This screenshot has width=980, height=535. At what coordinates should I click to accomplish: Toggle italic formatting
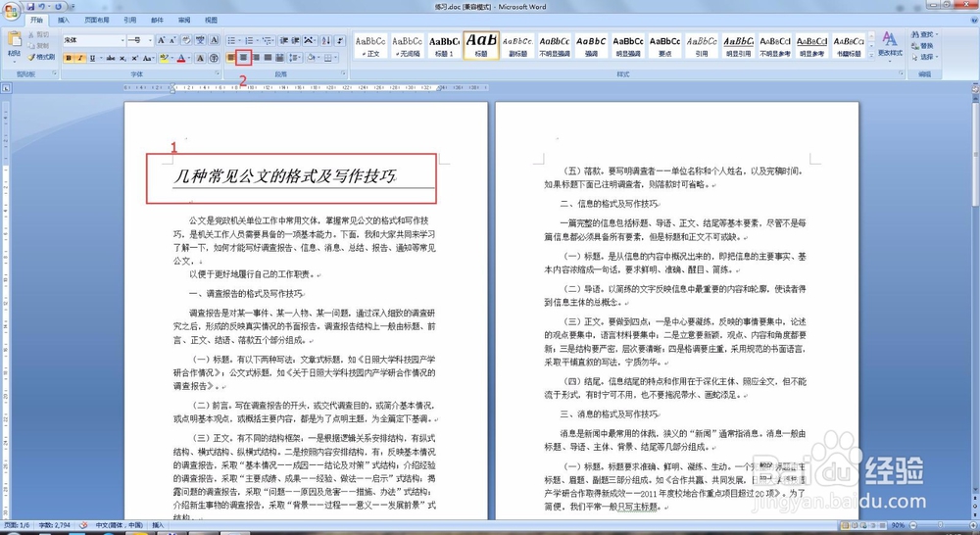[80, 58]
